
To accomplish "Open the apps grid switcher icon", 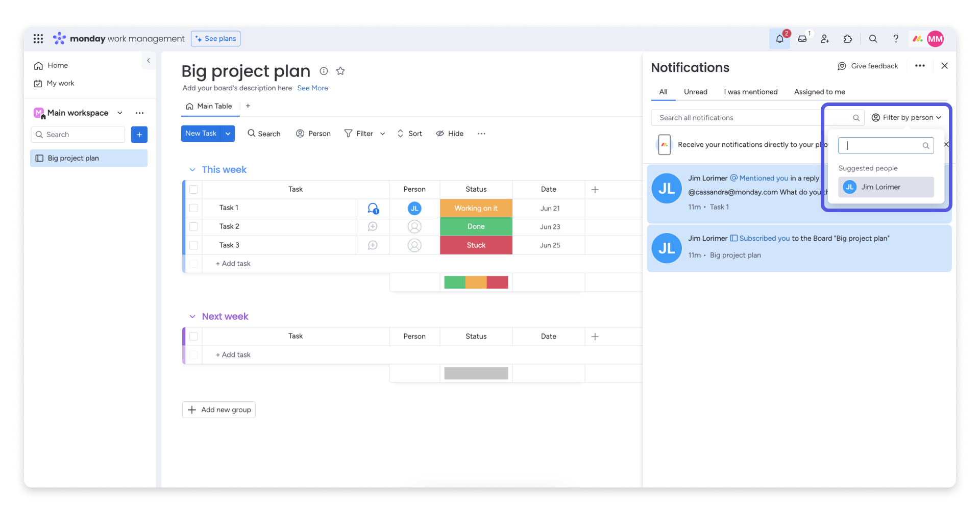I will tap(38, 39).
